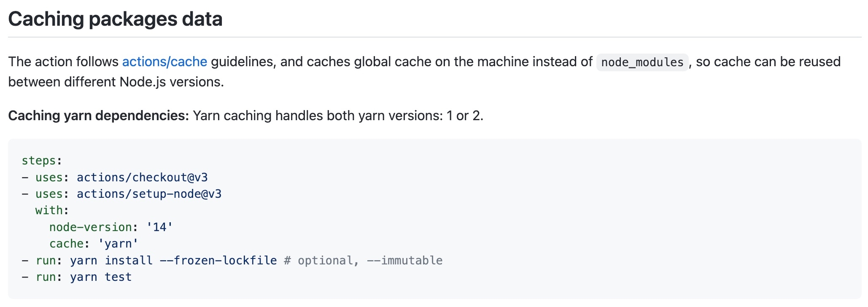868x307 pixels.
Task: Click the "# optional, --immutable" comment
Action: [x=363, y=261]
